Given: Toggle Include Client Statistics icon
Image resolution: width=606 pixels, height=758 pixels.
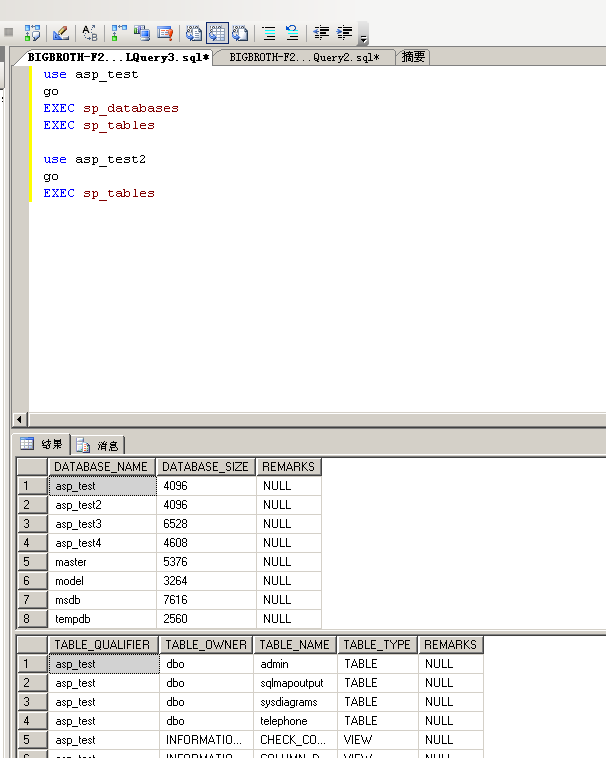Looking at the screenshot, I should 142,33.
